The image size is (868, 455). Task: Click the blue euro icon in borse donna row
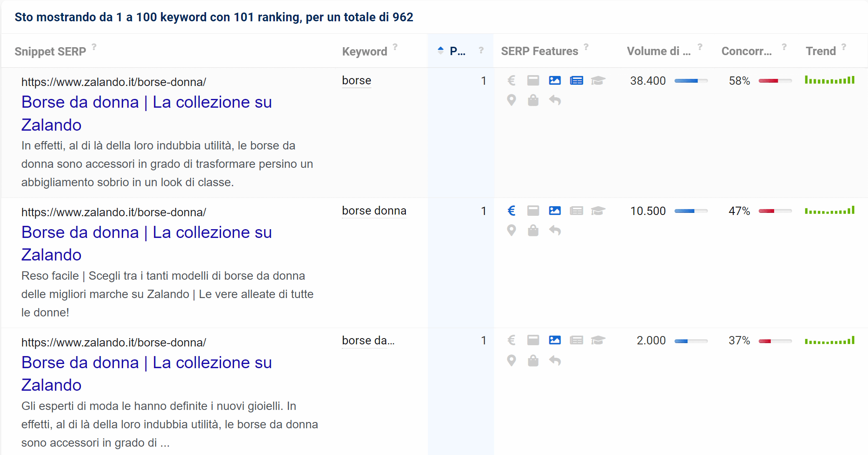[511, 211]
